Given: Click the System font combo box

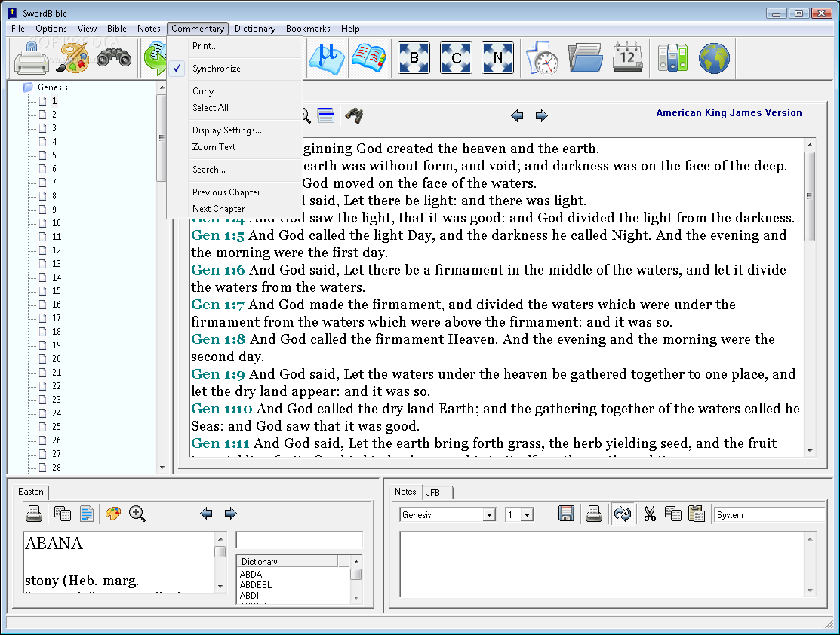Looking at the screenshot, I should 769,515.
